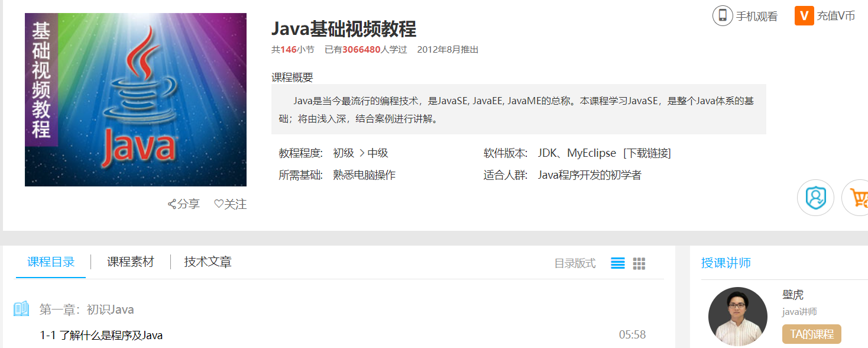Open the Java course cover image
Image resolution: width=868 pixels, height=348 pixels.
coord(135,99)
